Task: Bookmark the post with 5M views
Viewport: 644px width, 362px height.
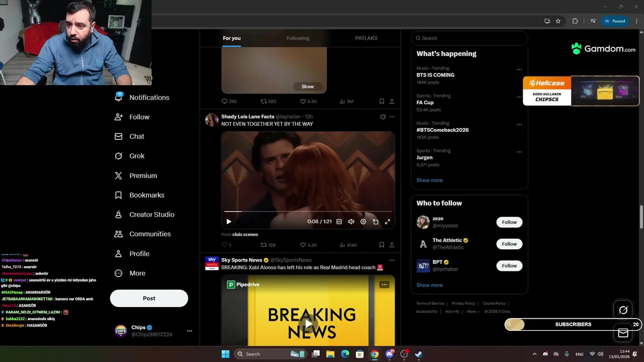Action: coord(382,101)
